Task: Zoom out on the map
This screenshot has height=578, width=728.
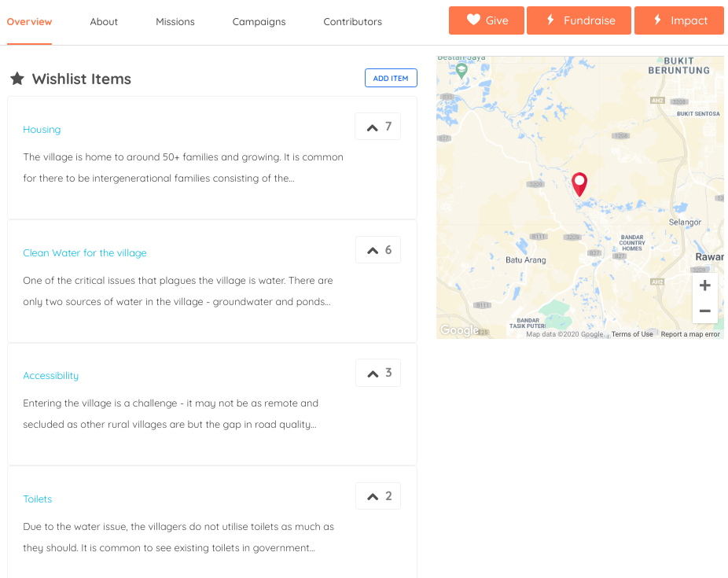Action: (704, 311)
